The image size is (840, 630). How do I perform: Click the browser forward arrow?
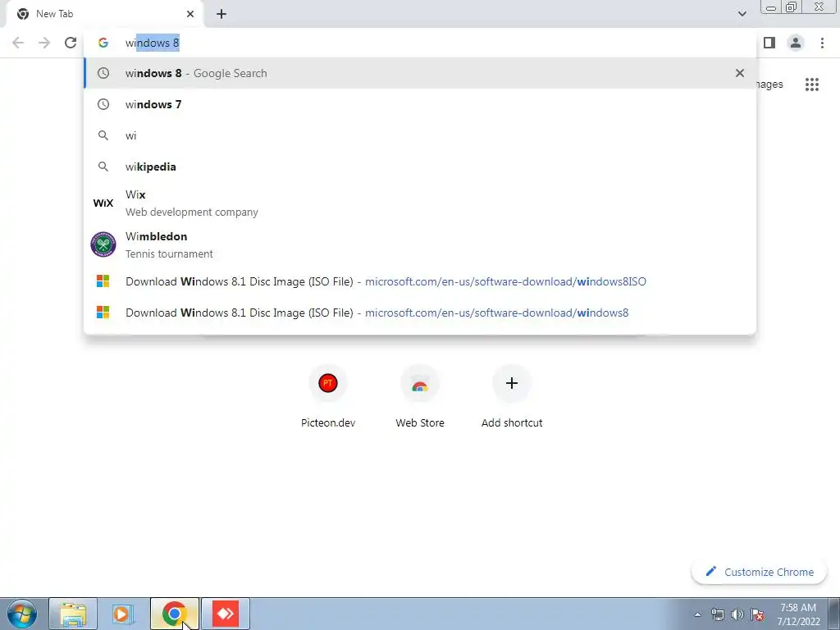tap(44, 43)
